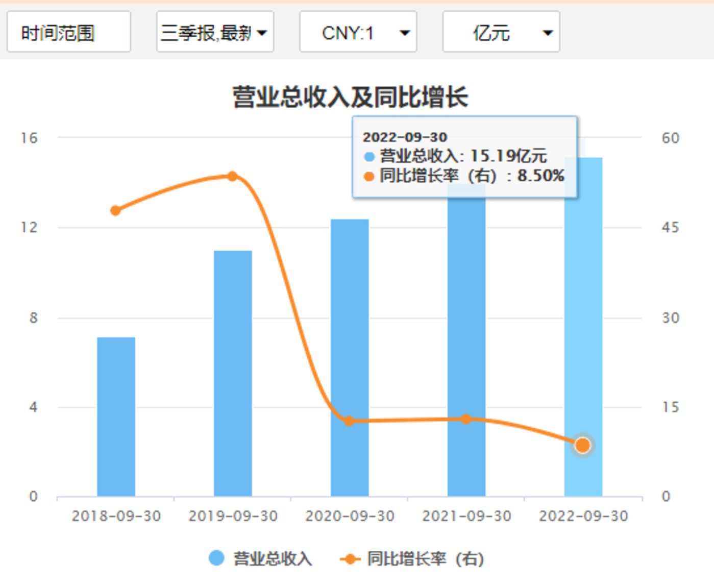Viewport: 714px width, 588px height.
Task: Click the 2019-09-30 growth rate peak point
Action: coord(232,176)
